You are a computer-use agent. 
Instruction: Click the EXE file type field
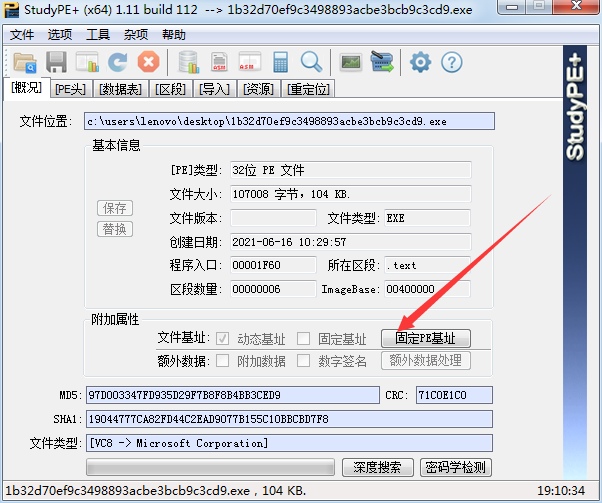point(427,218)
